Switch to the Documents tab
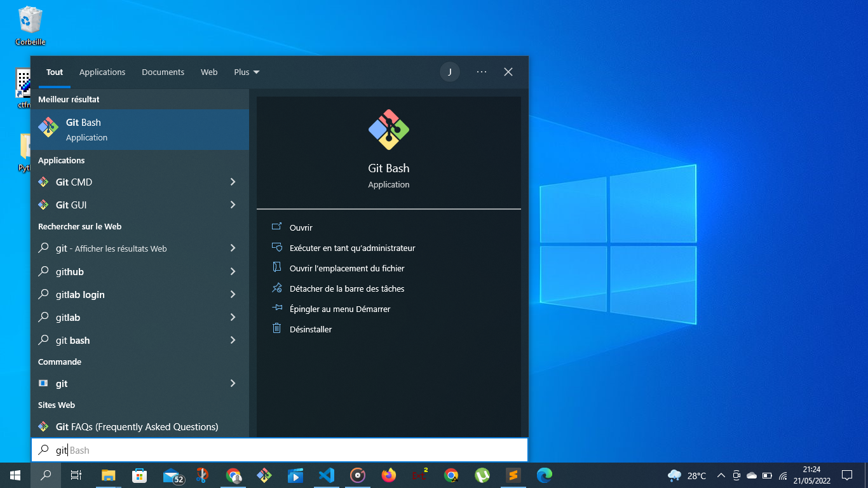The height and width of the screenshot is (488, 868). (163, 72)
